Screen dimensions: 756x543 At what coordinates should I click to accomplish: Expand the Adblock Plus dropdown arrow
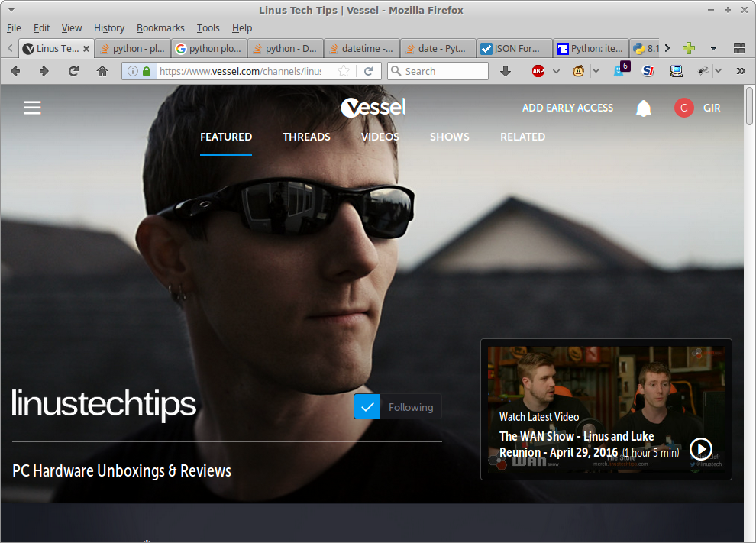pyautogui.click(x=556, y=71)
